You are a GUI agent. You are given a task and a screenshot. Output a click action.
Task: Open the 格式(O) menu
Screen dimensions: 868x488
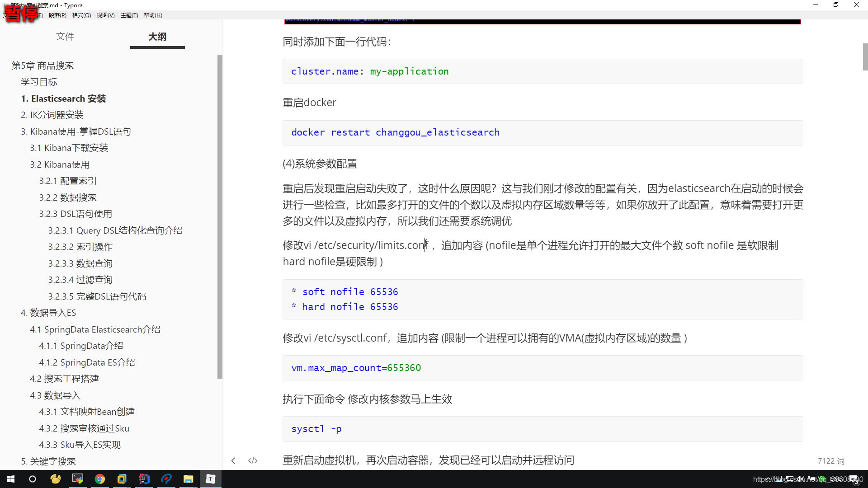click(81, 15)
